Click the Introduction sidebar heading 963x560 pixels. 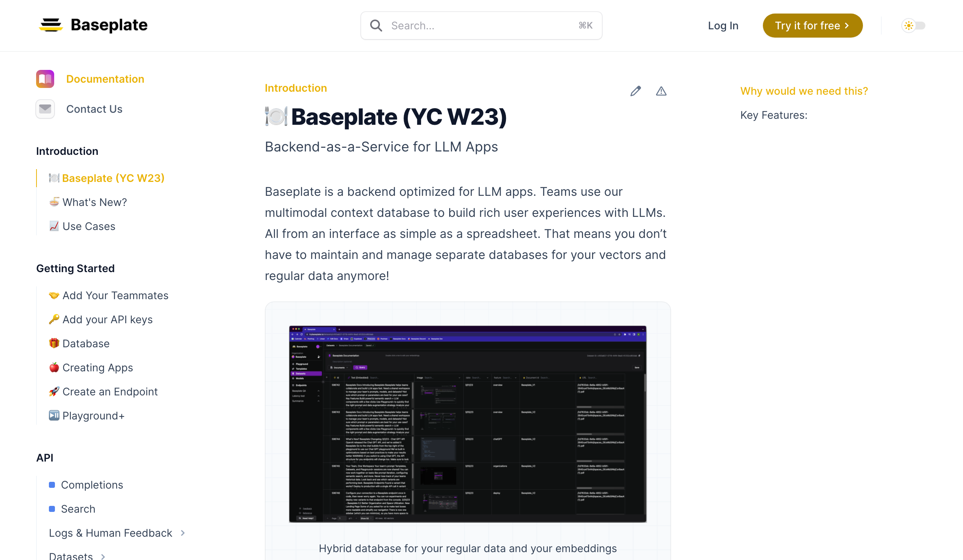[x=67, y=151]
